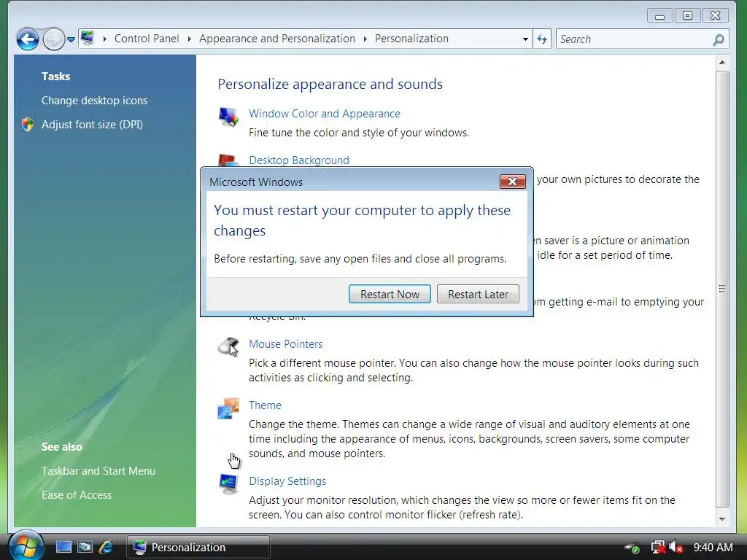Click the shield icon beside Adjust font size
Viewport: 747px width, 560px height.
pos(28,124)
